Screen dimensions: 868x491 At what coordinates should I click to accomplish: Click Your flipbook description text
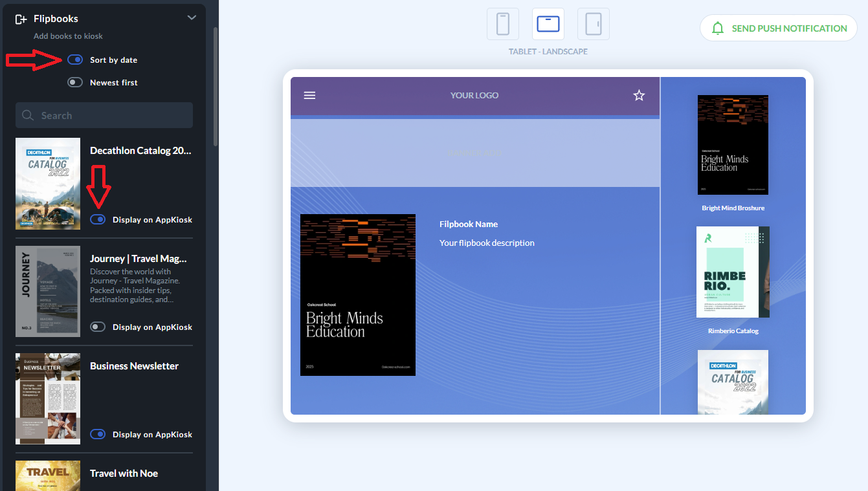(487, 243)
